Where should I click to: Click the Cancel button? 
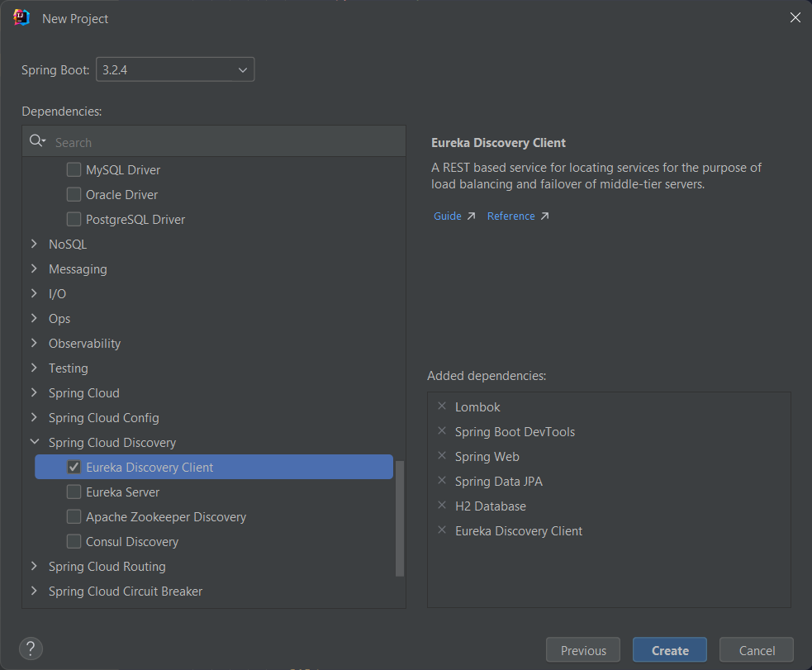[757, 650]
